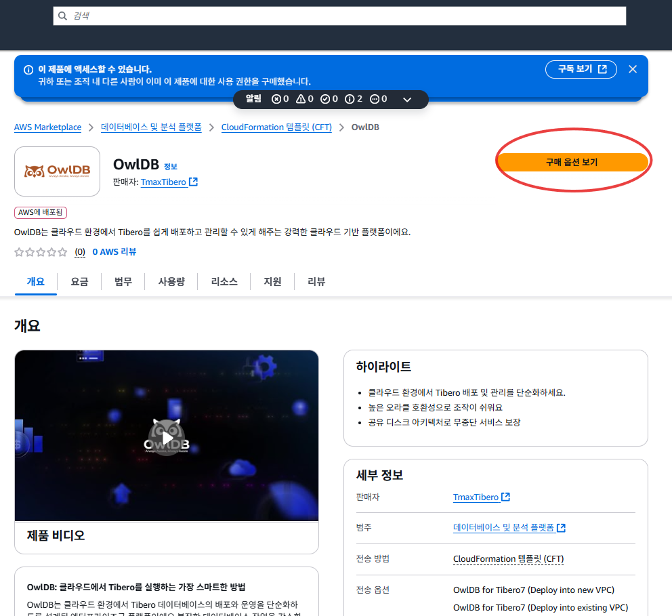Open the 데이터베이스 및 분석 플랫폼 breadcrumb
The width and height of the screenshot is (672, 616).
151,127
